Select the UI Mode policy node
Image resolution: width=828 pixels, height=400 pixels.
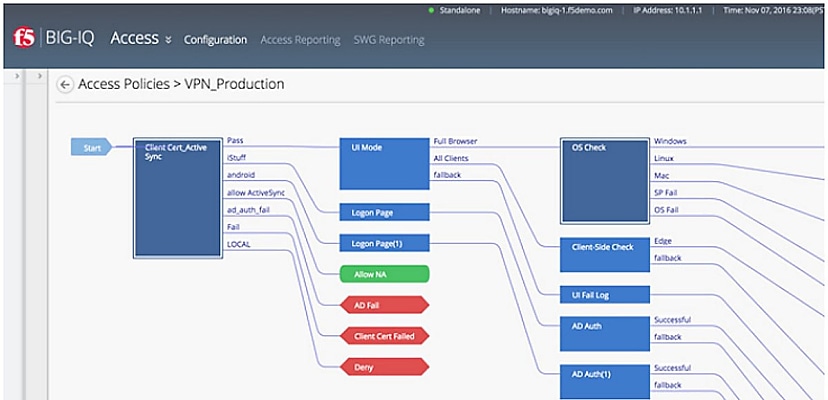(x=384, y=163)
